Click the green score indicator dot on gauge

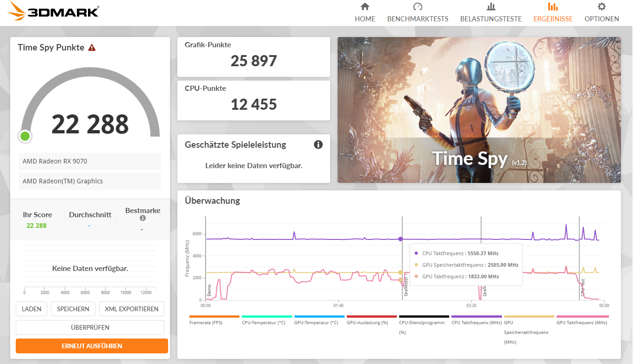click(x=25, y=136)
